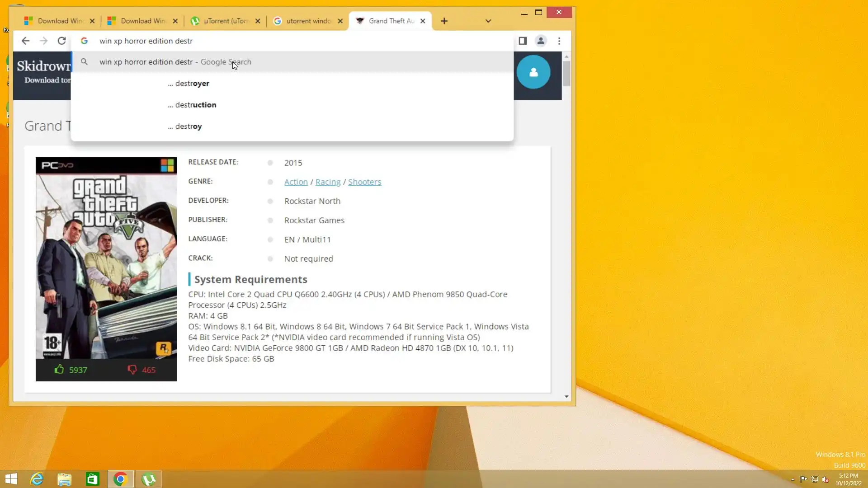Click the browser back arrow
This screenshot has width=868, height=488.
[x=25, y=41]
